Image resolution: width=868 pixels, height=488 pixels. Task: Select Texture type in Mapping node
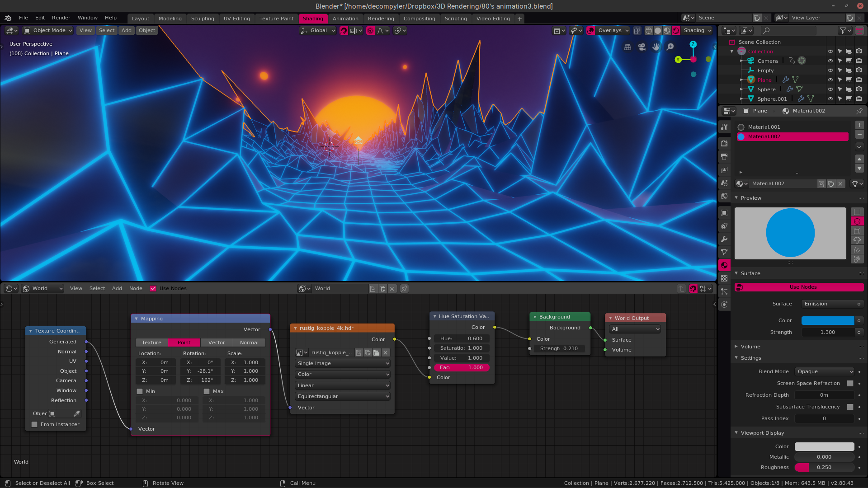[x=151, y=343]
